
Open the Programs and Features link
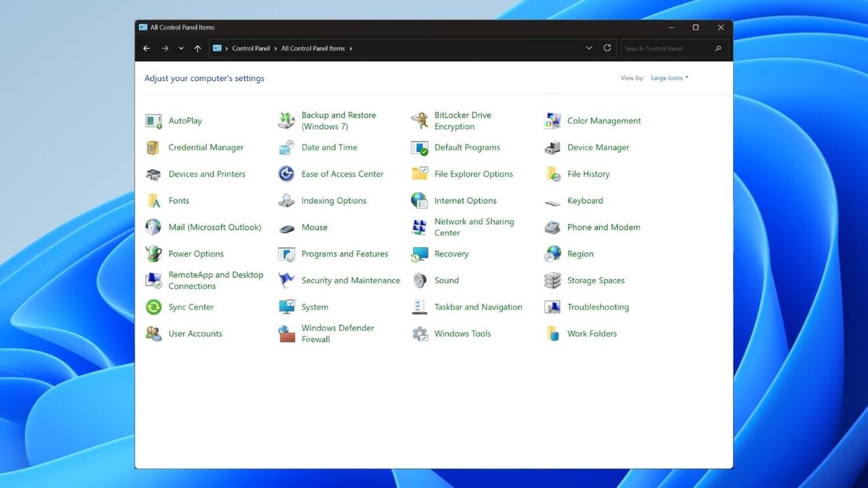coord(344,254)
